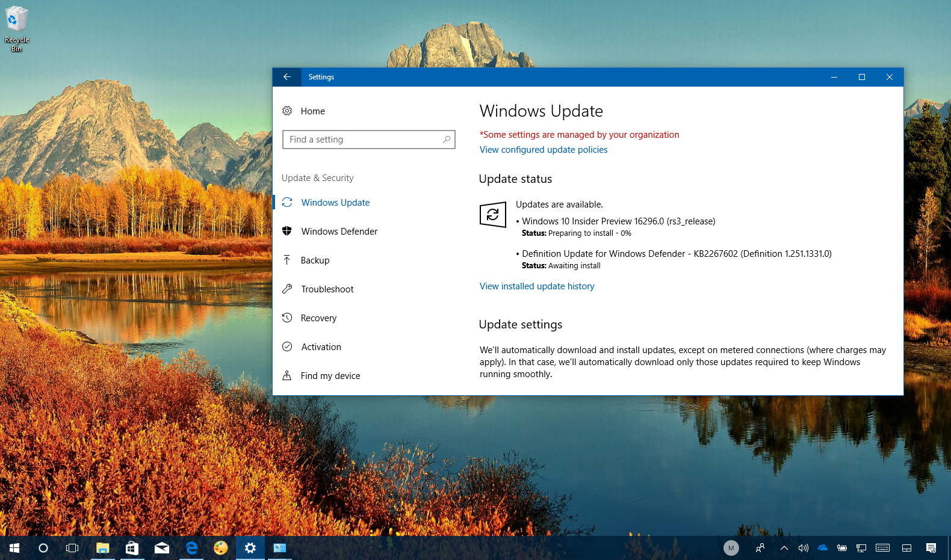Image resolution: width=951 pixels, height=560 pixels.
Task: Click the Windows Update sync arrows icon in sidebar
Action: coord(287,202)
